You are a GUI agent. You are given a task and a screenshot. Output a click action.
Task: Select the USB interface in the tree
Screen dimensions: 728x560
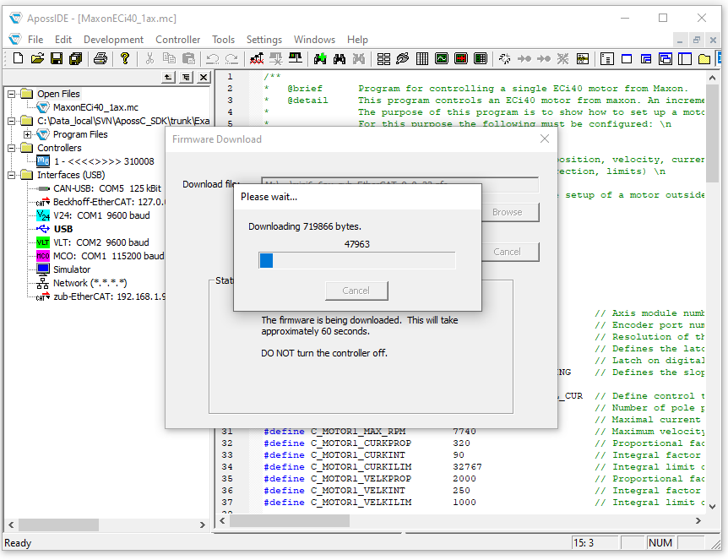coord(62,229)
